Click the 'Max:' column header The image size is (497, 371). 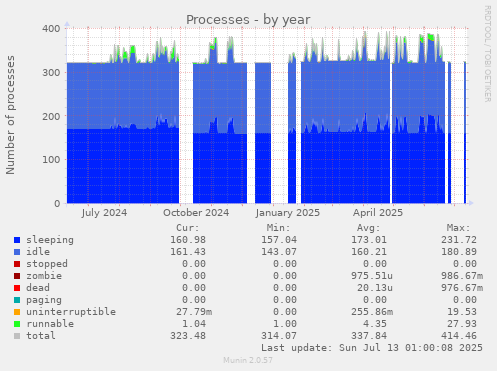point(458,228)
